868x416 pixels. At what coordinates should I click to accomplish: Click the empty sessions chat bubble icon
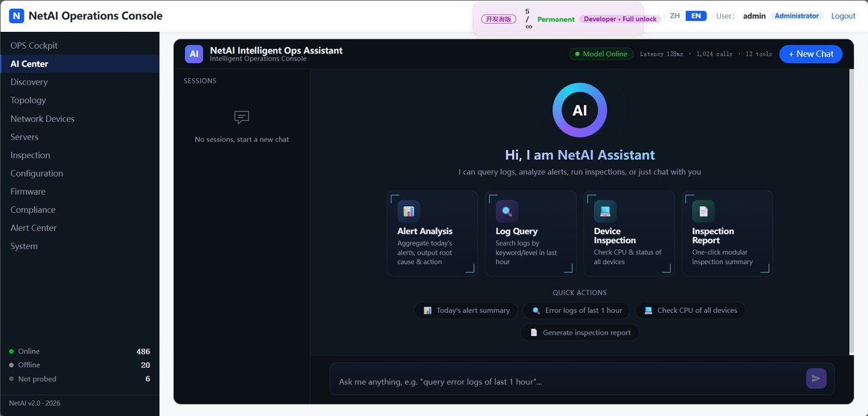pos(242,117)
